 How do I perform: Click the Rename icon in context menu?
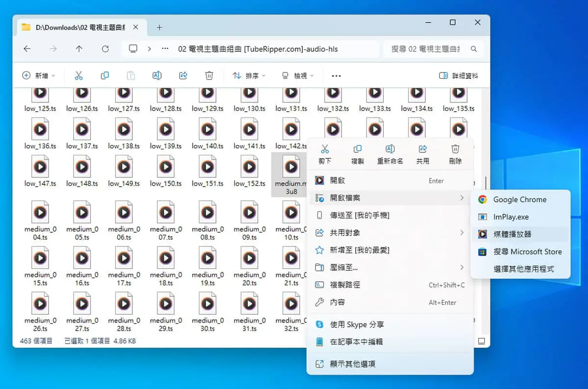point(390,149)
